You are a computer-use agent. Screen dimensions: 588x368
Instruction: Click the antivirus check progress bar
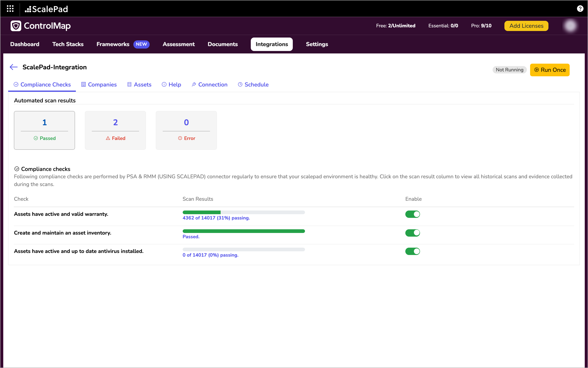[243, 249]
